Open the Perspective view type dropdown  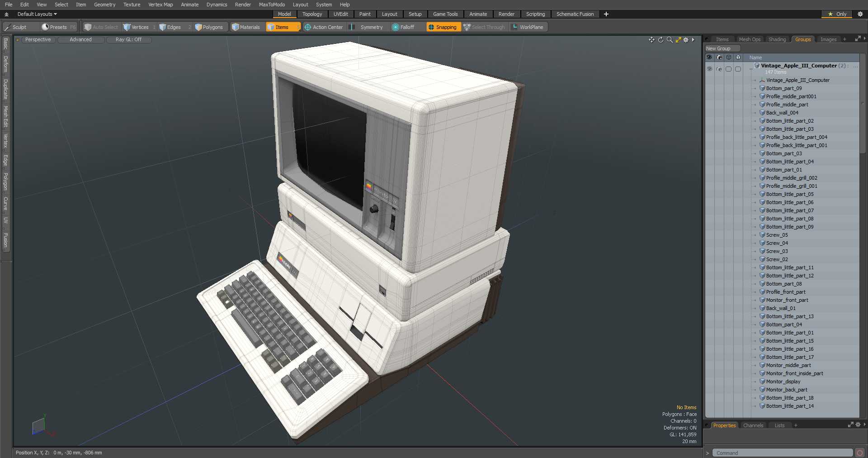pyautogui.click(x=38, y=40)
